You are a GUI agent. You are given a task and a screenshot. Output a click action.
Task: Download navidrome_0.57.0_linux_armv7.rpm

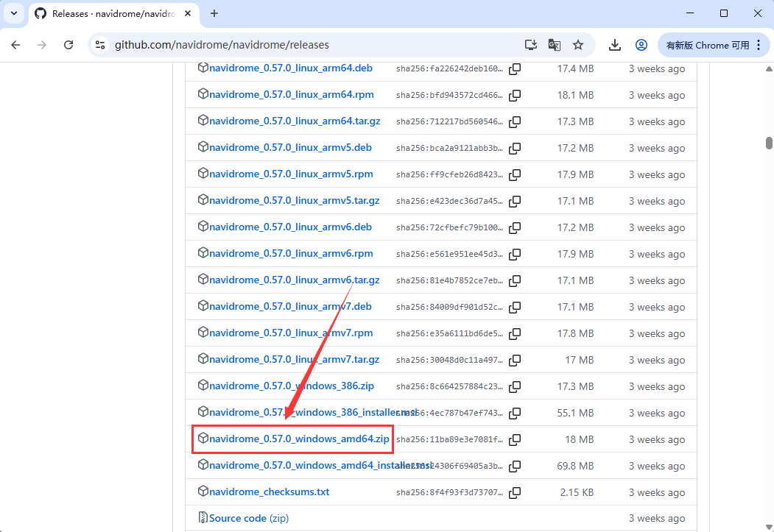pyautogui.click(x=291, y=333)
